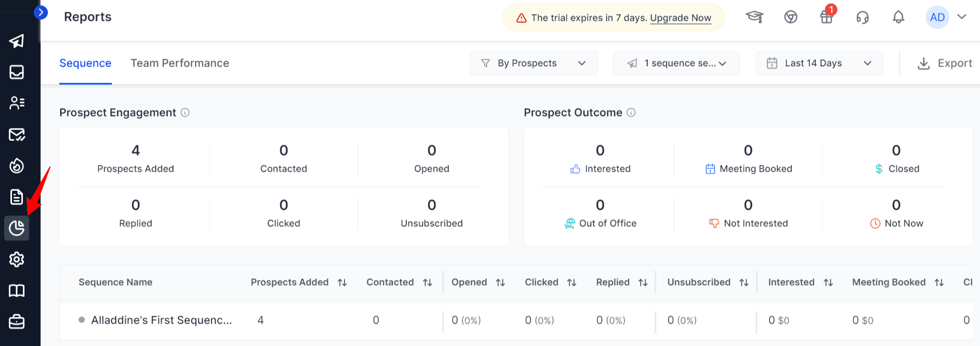
Task: Click the Closed outcome with dollar sign
Action: tap(896, 159)
